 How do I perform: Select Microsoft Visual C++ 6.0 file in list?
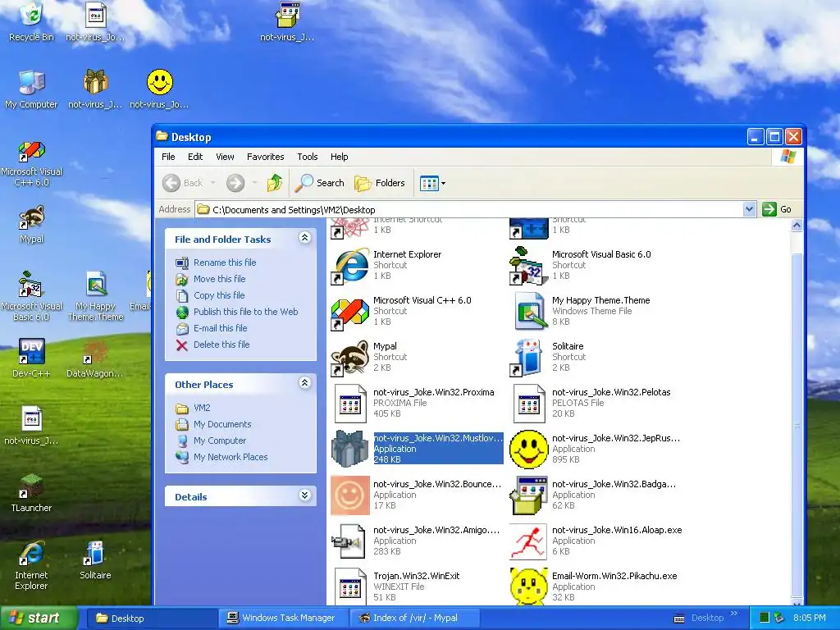pos(401,311)
